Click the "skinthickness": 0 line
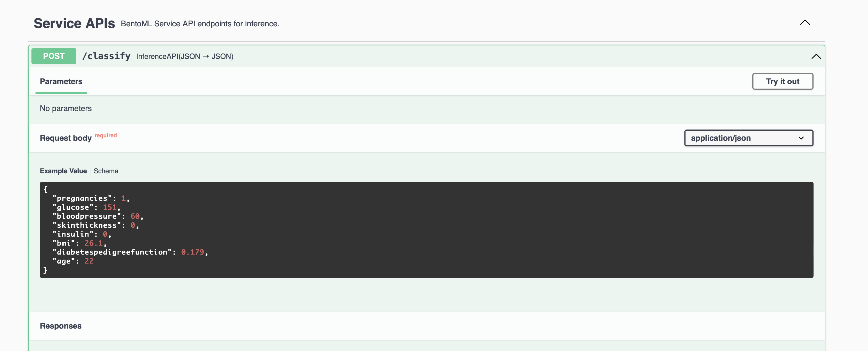 pyautogui.click(x=96, y=225)
